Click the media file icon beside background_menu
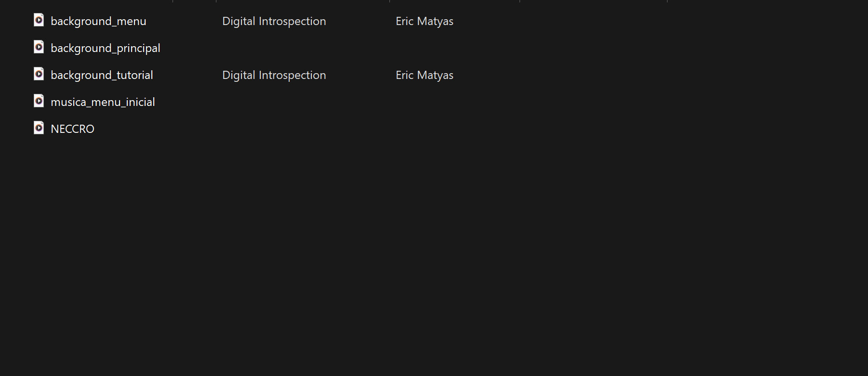The width and height of the screenshot is (868, 376). pos(39,20)
